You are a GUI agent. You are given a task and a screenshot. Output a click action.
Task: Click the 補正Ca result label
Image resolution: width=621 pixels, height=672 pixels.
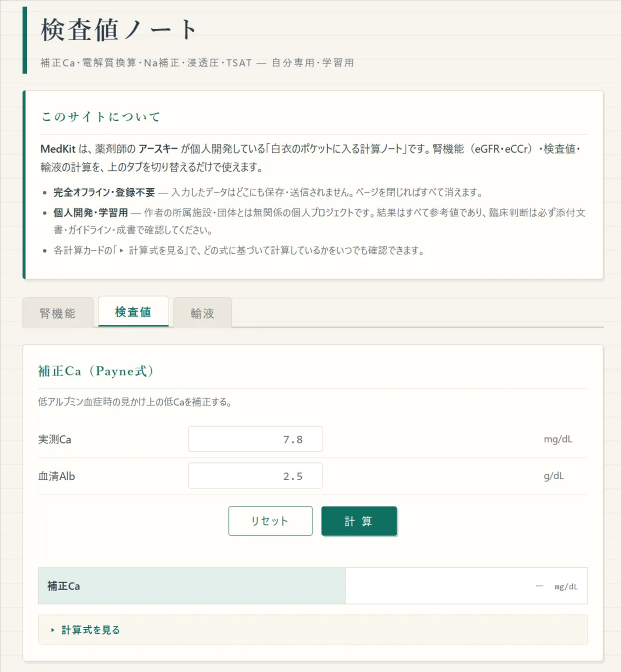click(x=64, y=586)
